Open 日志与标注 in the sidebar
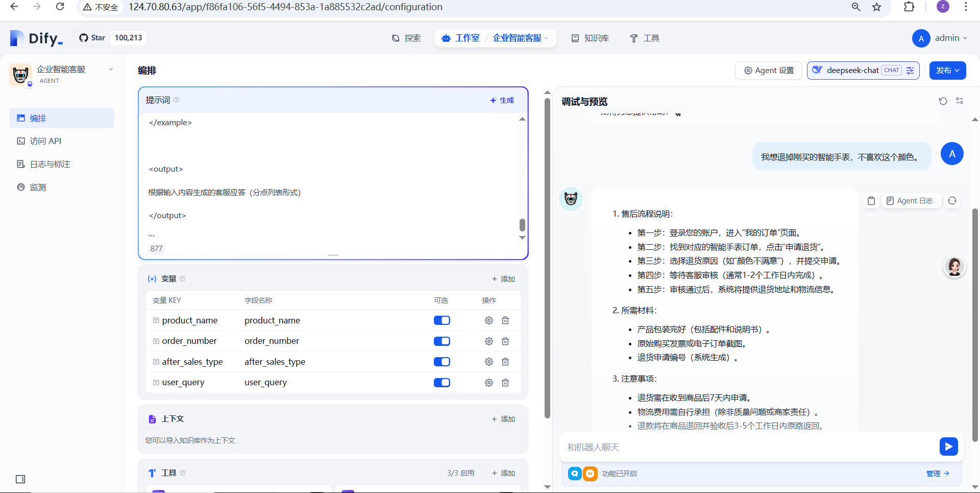This screenshot has height=493, width=980. (62, 164)
